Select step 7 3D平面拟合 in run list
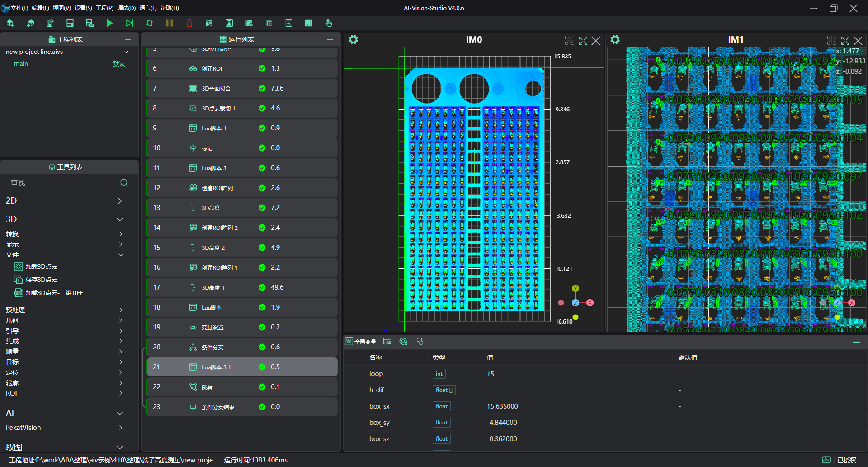 (242, 88)
